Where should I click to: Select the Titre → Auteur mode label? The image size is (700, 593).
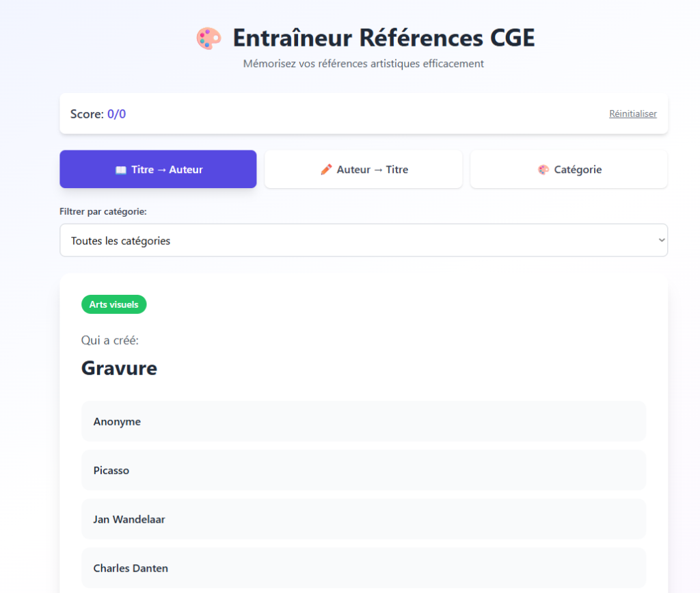tap(167, 170)
